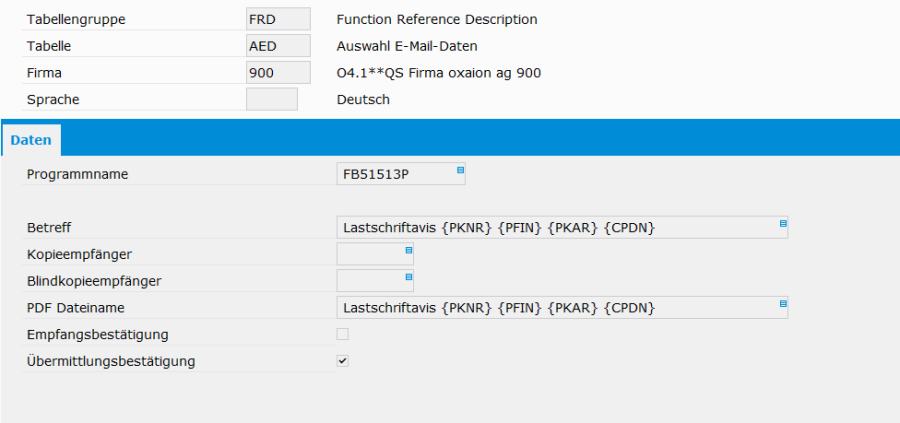Click the lookup icon in PDF Dateiname field

(783, 303)
